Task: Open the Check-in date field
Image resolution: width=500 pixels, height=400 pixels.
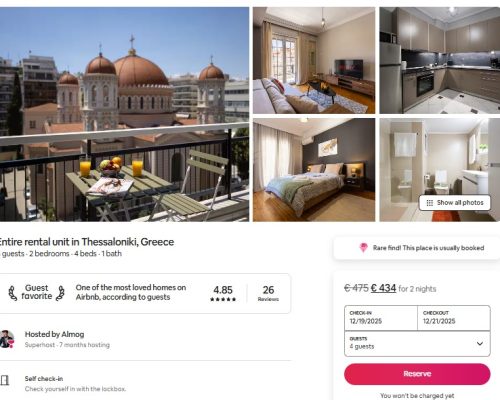Action: [x=381, y=318]
